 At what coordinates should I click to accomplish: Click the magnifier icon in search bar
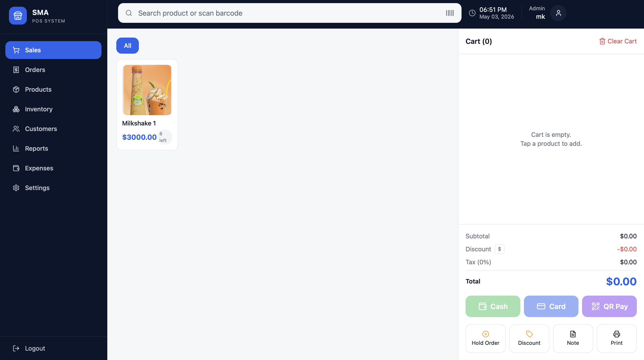tap(129, 13)
